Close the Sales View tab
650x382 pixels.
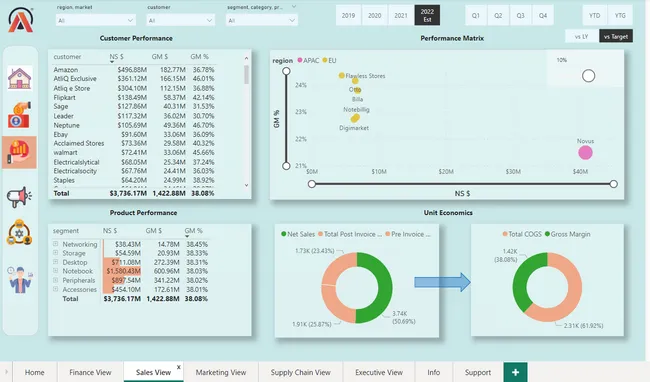tap(179, 367)
